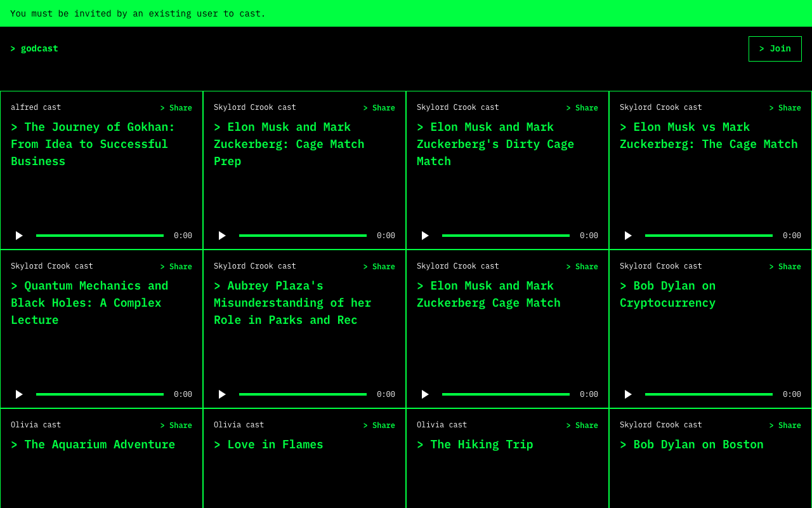Play 'Bob Dylan on Cryptocurrency' cast
Image resolution: width=812 pixels, height=508 pixels.
628,394
